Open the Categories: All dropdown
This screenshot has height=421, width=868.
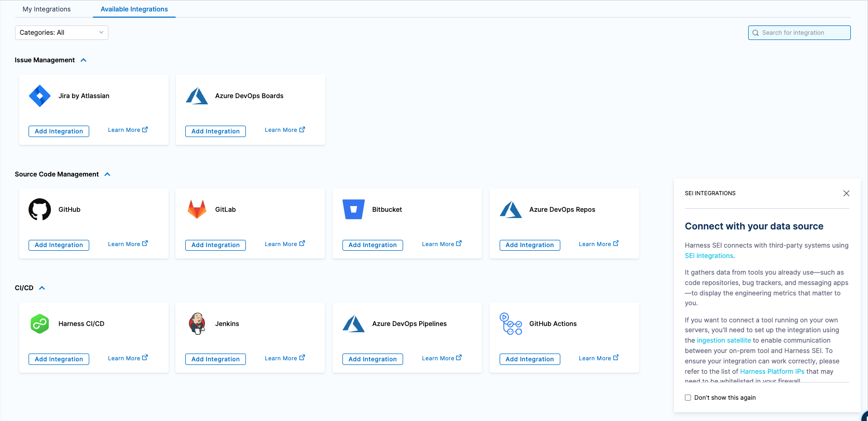61,33
